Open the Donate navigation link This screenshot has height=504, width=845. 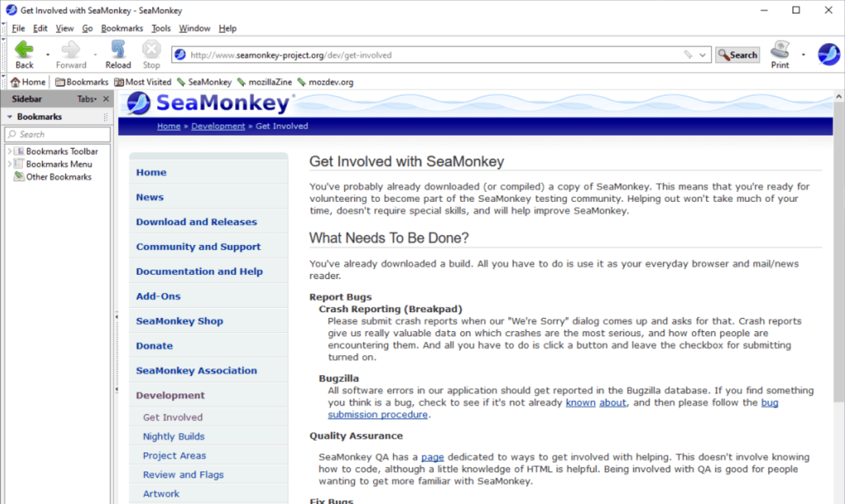coord(154,346)
